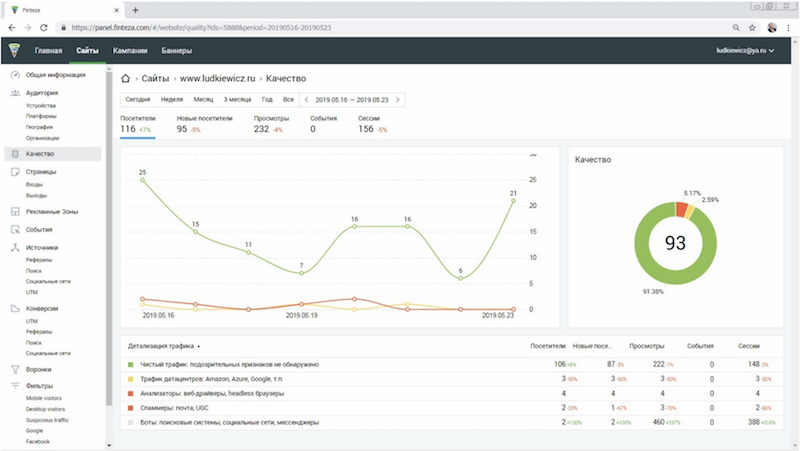The image size is (800, 451).
Task: Go to previous date range arrow
Action: click(x=307, y=100)
